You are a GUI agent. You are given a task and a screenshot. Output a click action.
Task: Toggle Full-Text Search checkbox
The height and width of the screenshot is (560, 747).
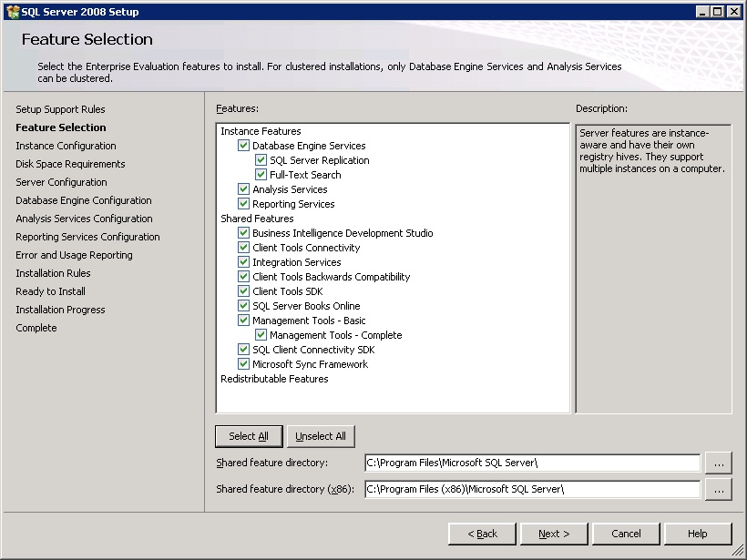pyautogui.click(x=261, y=174)
